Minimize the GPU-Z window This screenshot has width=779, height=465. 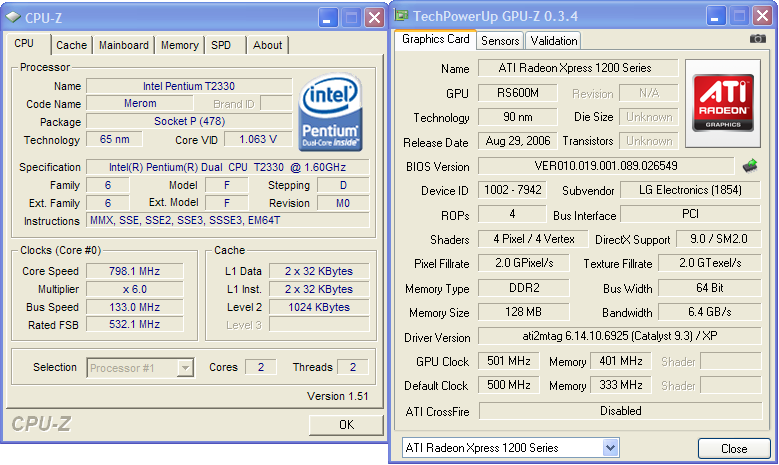[716, 16]
